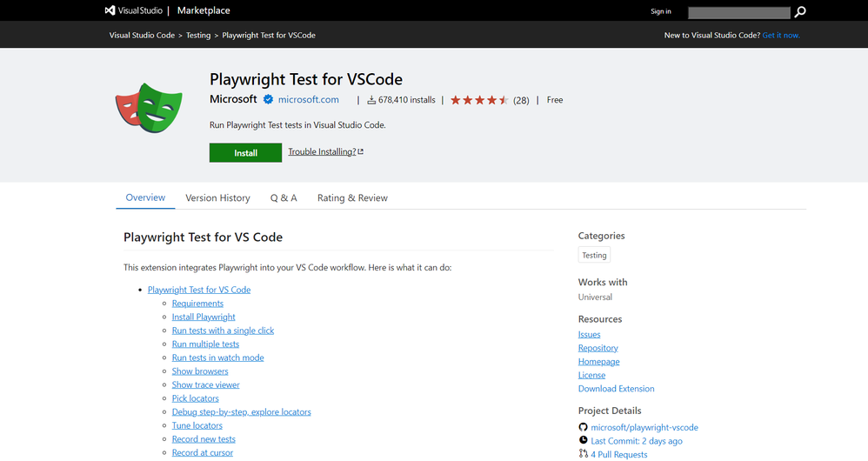Open the Microsoft publisher name
868x461 pixels.
pyautogui.click(x=233, y=99)
